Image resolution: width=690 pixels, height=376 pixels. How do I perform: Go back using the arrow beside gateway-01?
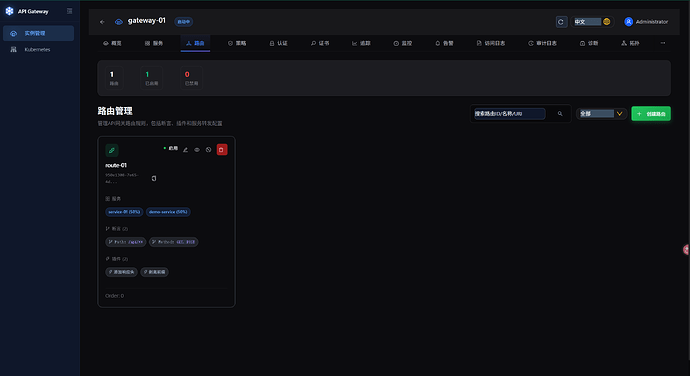pyautogui.click(x=102, y=22)
